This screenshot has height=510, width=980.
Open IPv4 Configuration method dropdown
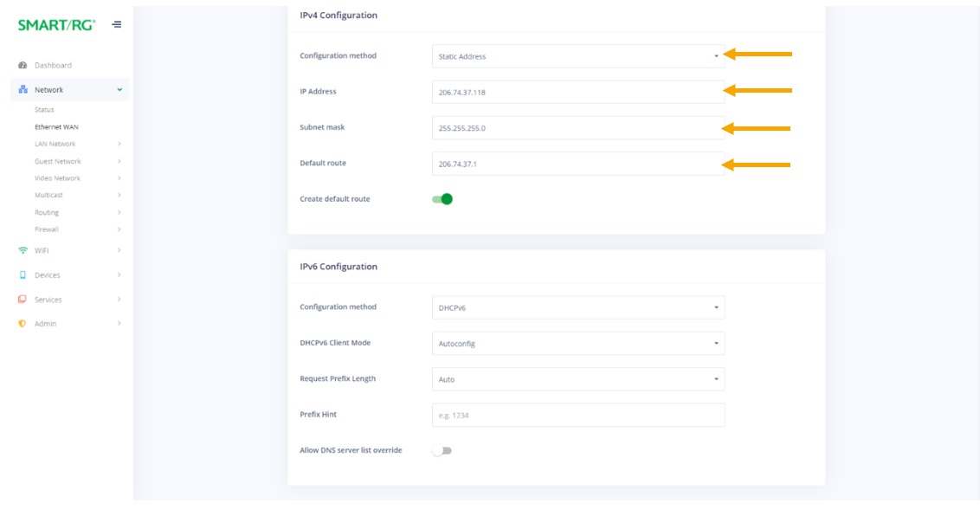[578, 56]
